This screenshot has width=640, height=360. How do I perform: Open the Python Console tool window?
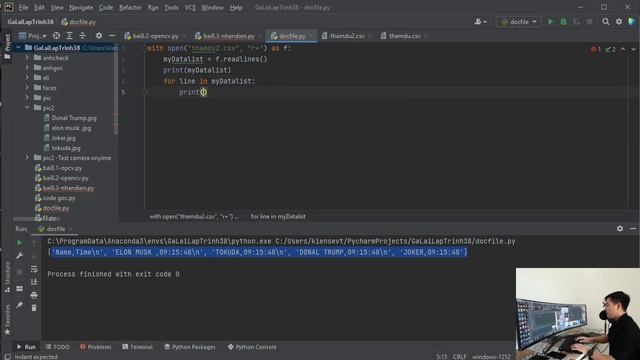(252, 347)
